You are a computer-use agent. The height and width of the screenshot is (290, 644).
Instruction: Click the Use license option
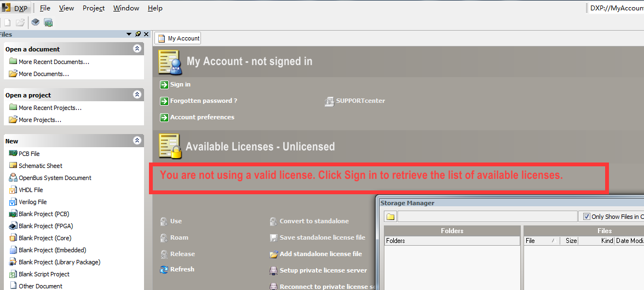click(176, 221)
